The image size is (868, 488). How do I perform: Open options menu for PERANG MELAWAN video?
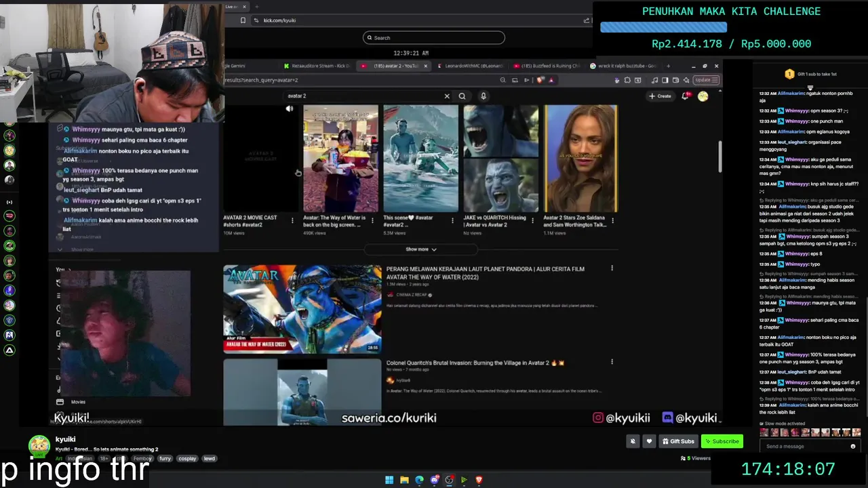(x=612, y=268)
